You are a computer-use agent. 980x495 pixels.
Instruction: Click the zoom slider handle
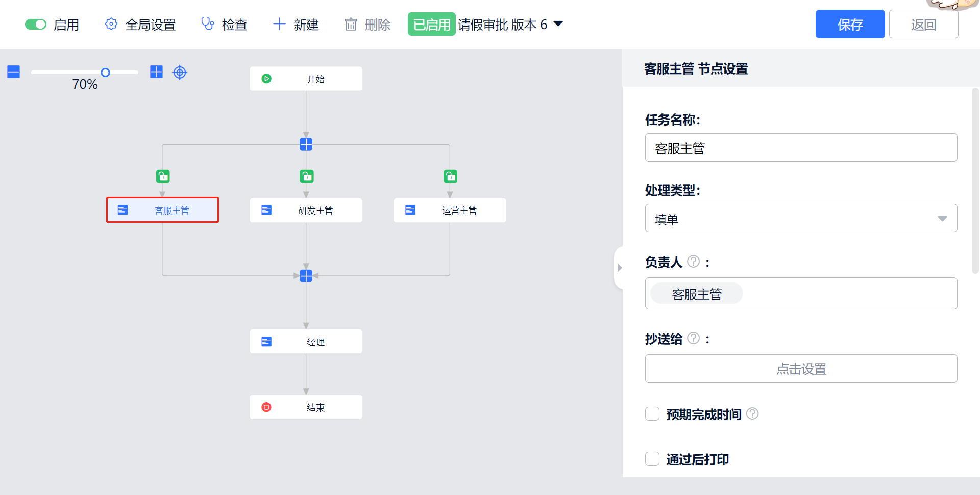(105, 73)
